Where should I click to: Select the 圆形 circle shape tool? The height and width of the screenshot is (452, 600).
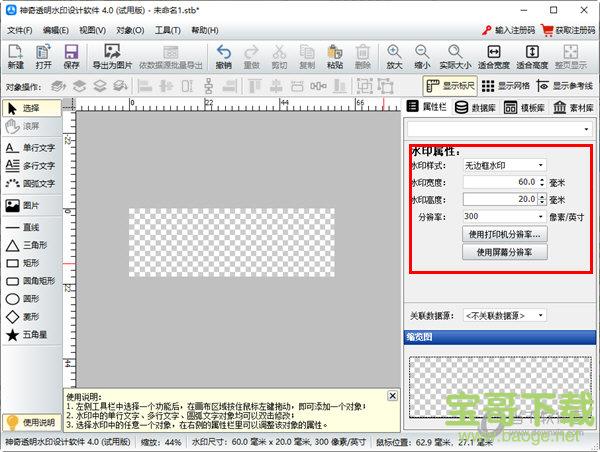click(31, 298)
